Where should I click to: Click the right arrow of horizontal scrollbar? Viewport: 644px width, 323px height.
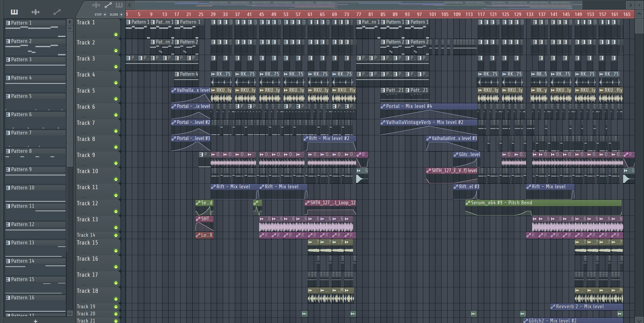(x=630, y=5)
